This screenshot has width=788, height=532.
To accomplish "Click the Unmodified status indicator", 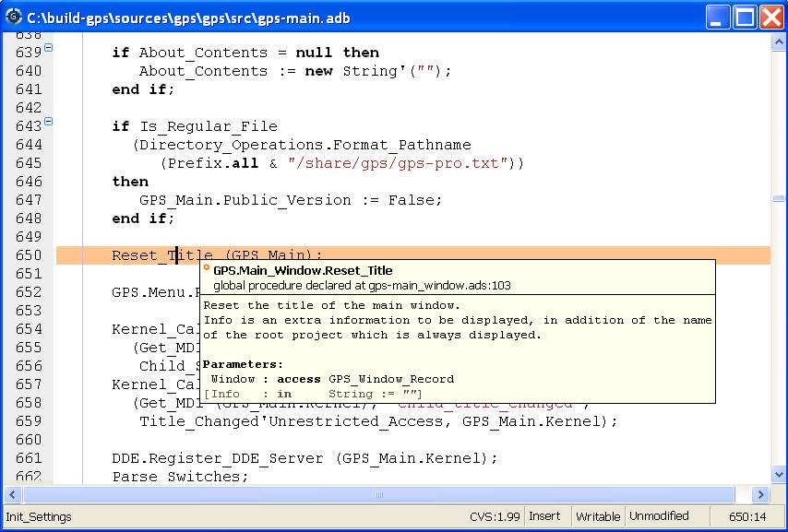I will click(659, 516).
